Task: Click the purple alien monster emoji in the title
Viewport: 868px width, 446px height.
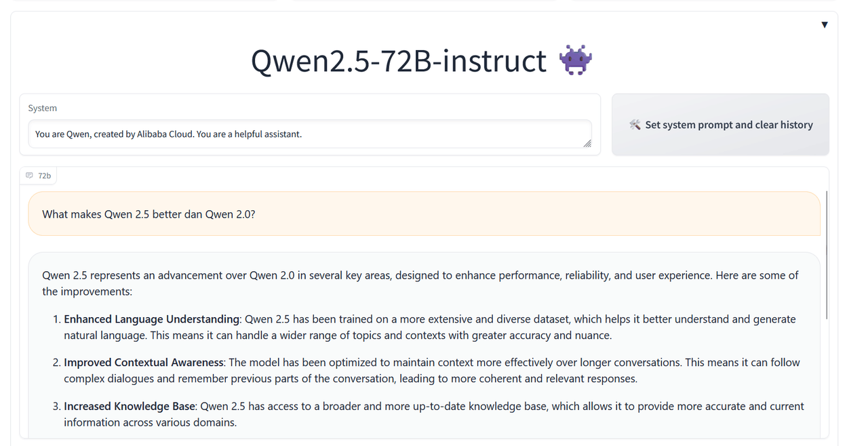Action: pyautogui.click(x=575, y=60)
